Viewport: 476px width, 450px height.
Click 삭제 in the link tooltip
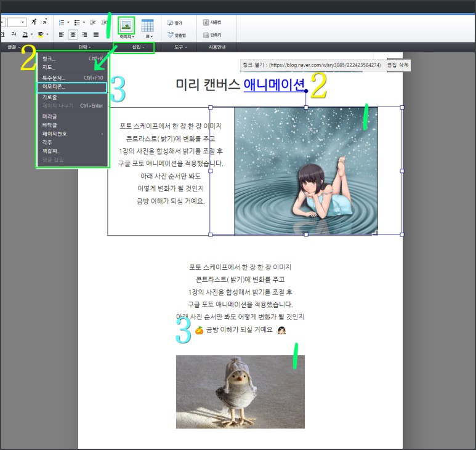pos(403,65)
